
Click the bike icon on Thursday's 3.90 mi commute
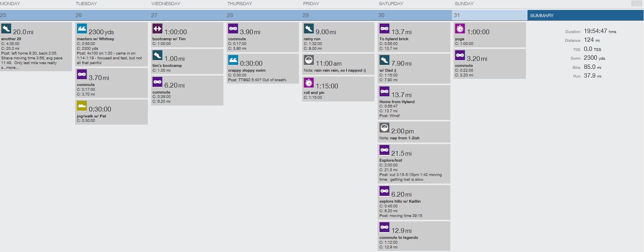[233, 29]
